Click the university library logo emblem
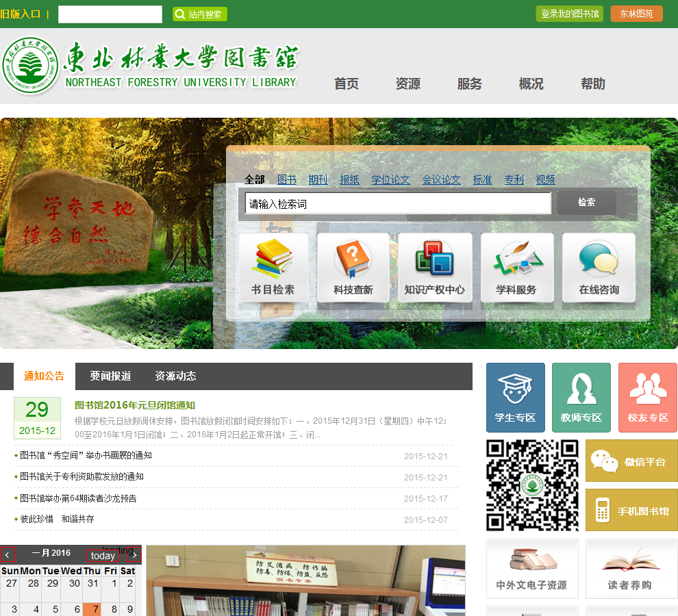678x616 pixels. 30,65
